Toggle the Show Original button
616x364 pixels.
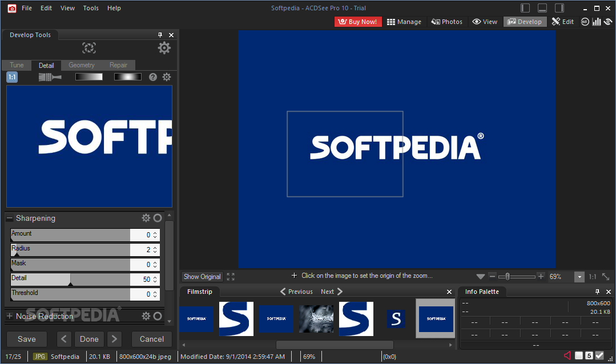point(202,277)
